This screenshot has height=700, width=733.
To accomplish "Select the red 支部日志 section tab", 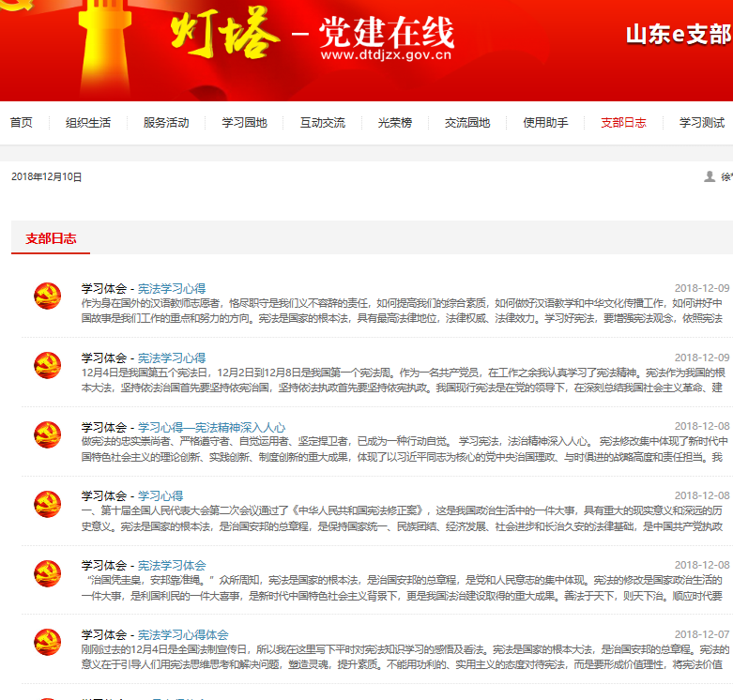I will pyautogui.click(x=51, y=238).
